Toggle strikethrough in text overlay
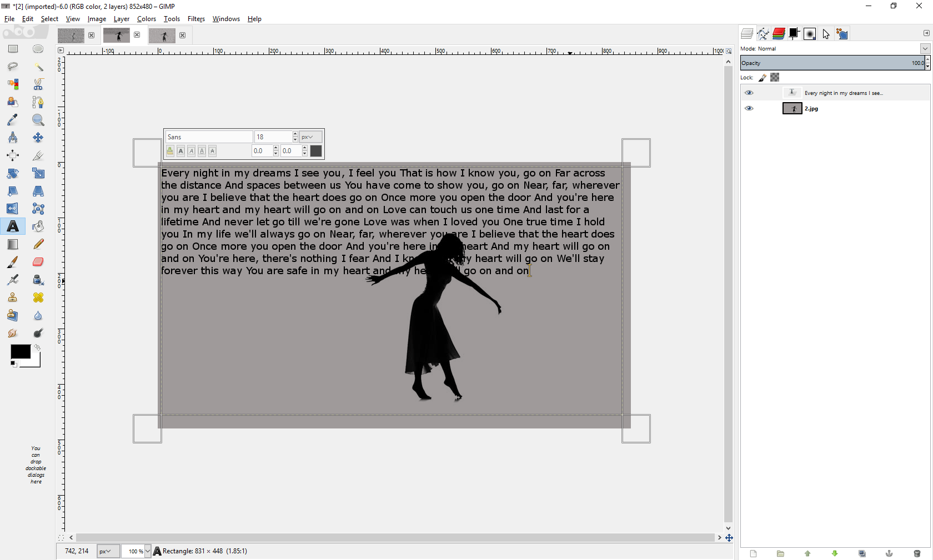933x560 pixels. point(212,151)
